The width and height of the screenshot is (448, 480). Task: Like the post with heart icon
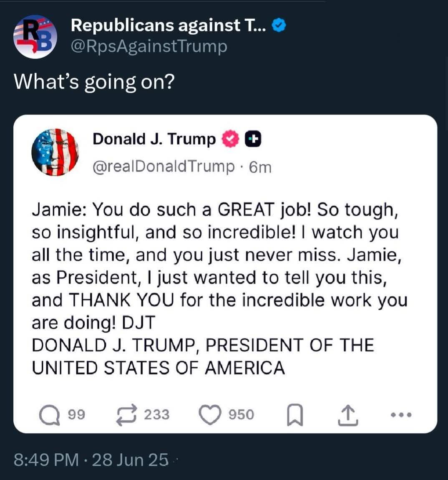pyautogui.click(x=210, y=415)
